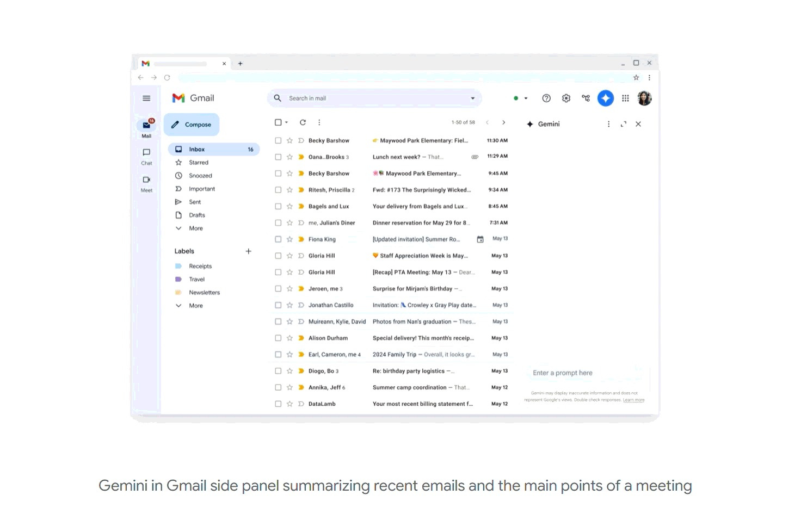The image size is (801, 532).
Task: Close the Gemini panel
Action: 638,124
